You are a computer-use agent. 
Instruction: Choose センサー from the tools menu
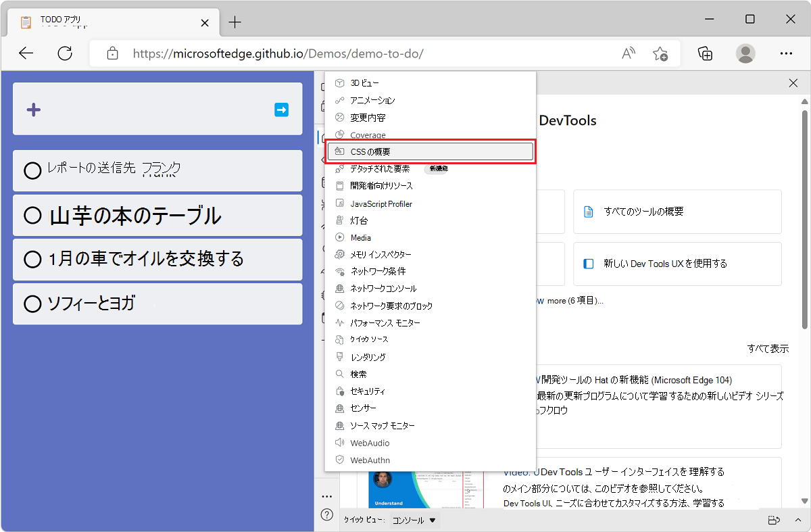click(x=368, y=408)
